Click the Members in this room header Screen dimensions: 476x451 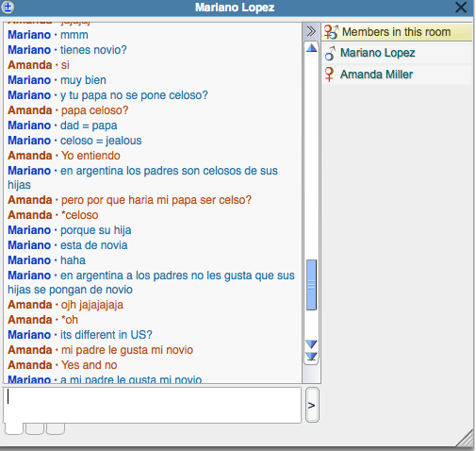pos(397,32)
